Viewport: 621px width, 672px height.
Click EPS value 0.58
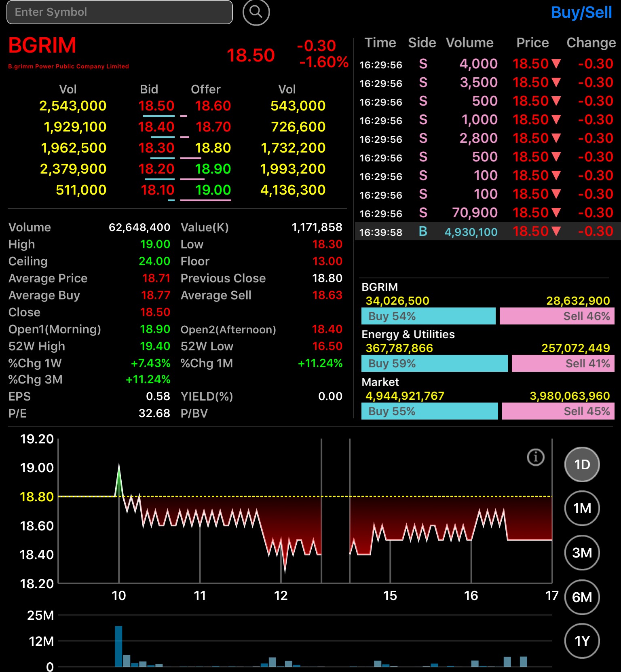[158, 396]
